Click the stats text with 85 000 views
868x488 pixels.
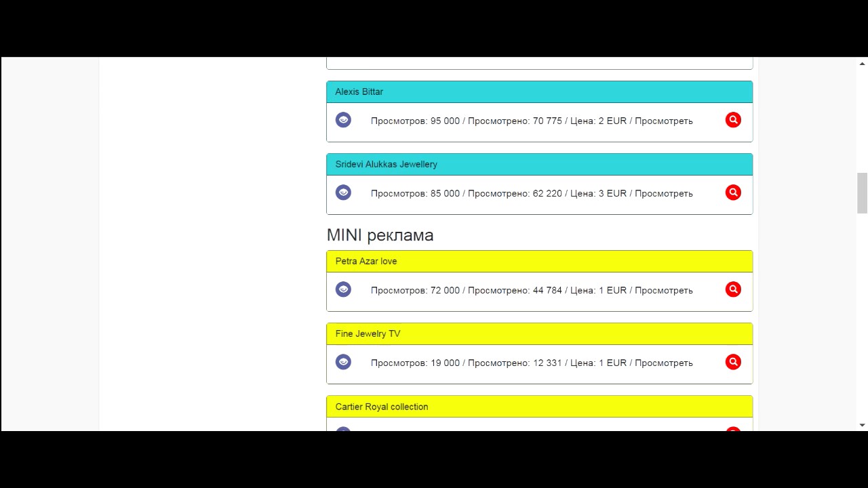pos(532,193)
